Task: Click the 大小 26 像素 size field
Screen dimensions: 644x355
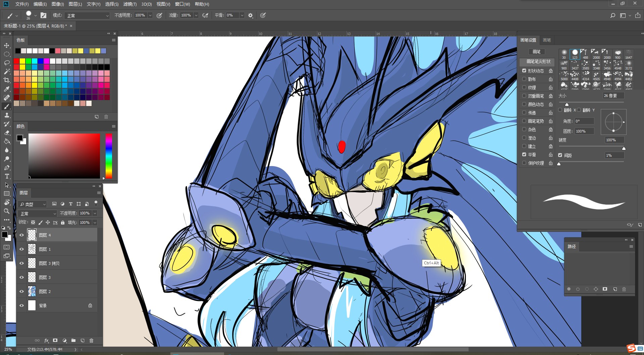Action: (613, 96)
